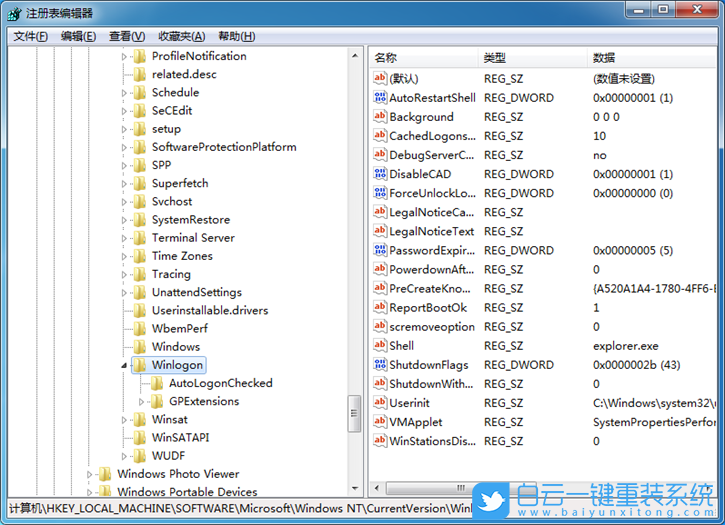Collapse the Winlogon tree node
This screenshot has height=525, width=725.
click(124, 365)
